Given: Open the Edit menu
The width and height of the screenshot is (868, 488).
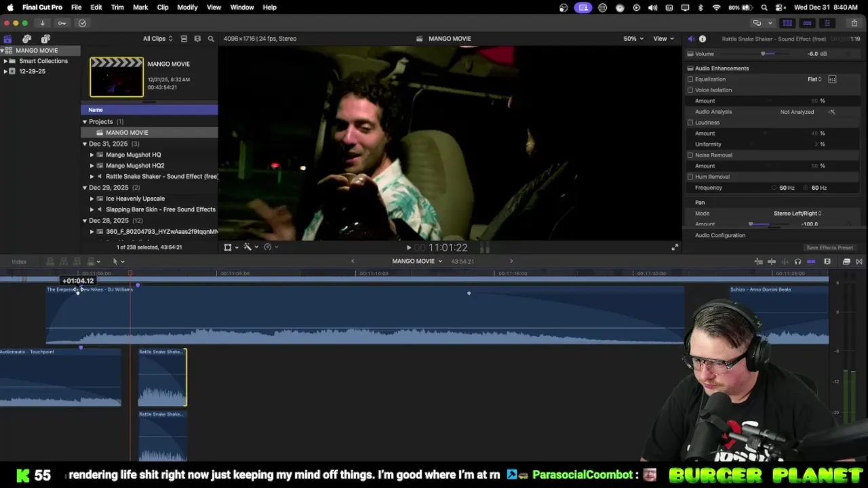Looking at the screenshot, I should coord(96,7).
